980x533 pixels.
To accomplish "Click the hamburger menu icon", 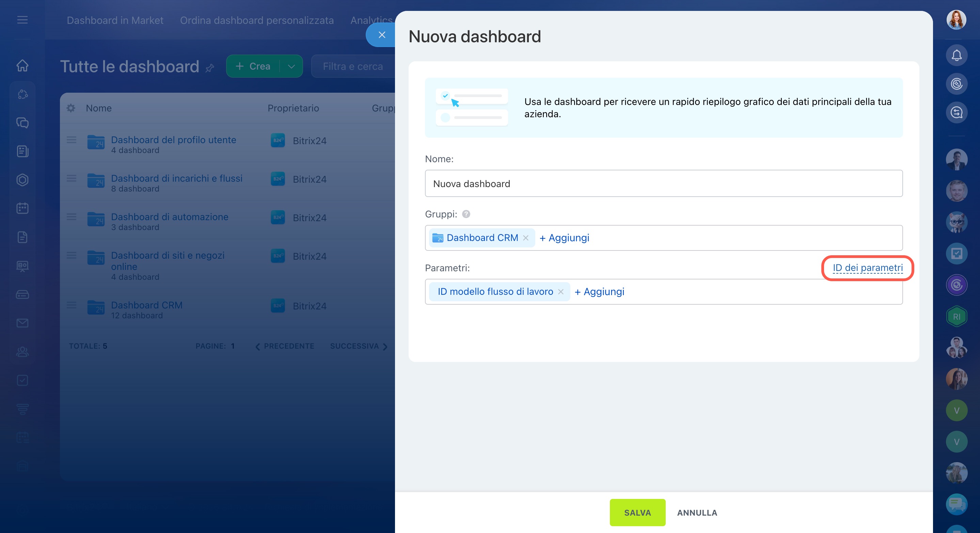I will [22, 20].
